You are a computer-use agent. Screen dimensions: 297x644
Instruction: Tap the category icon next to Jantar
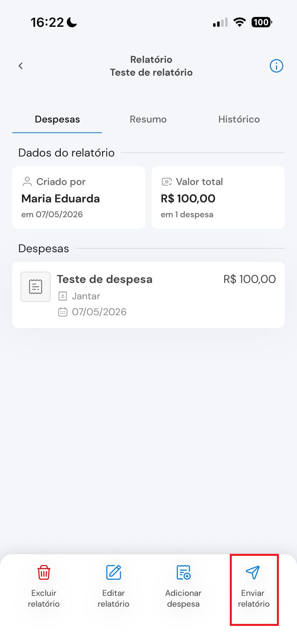[63, 296]
